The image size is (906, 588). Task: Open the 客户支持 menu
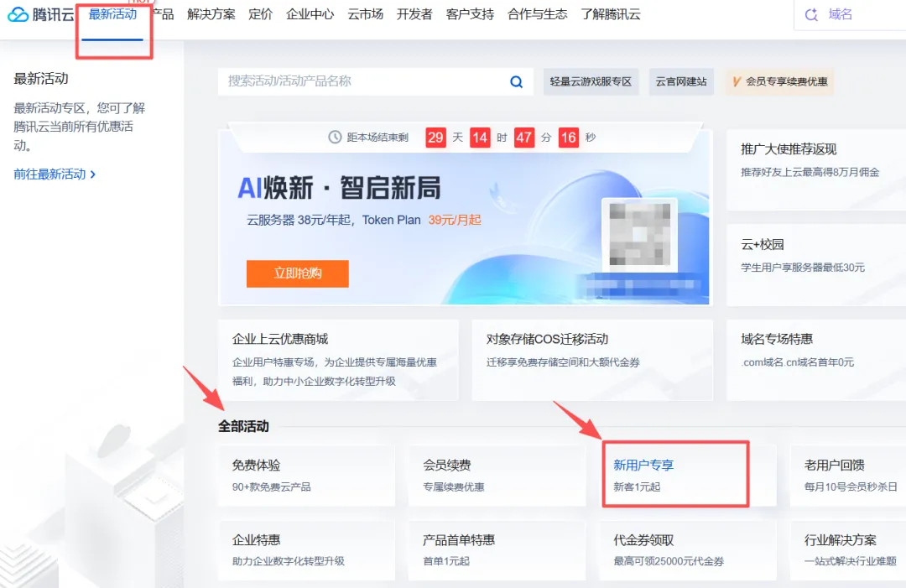pos(470,14)
